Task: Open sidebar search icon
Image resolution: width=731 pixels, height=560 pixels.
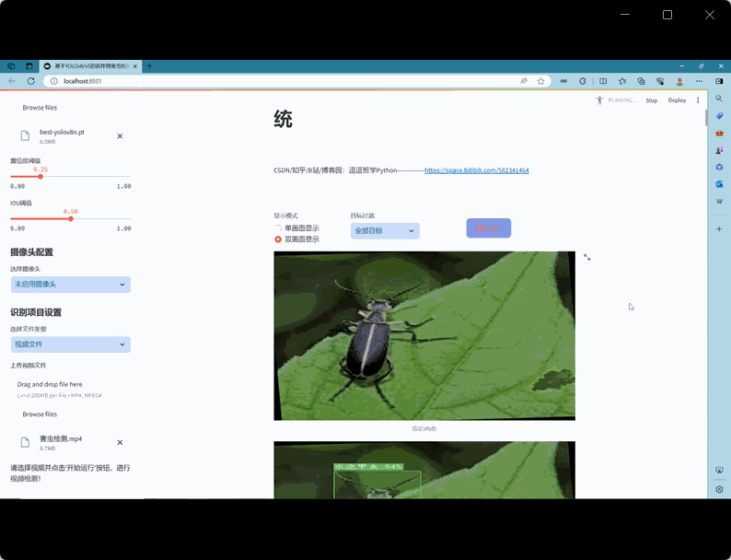Action: click(719, 99)
